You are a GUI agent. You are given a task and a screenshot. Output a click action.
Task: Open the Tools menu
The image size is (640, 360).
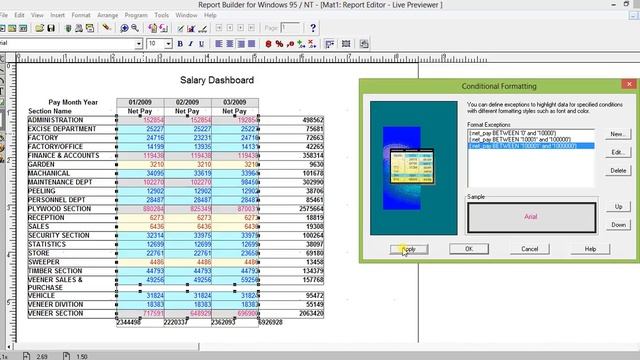tap(162, 15)
